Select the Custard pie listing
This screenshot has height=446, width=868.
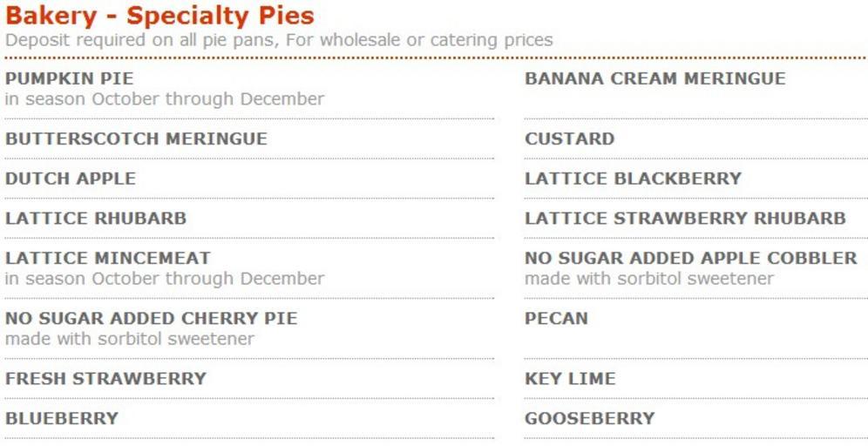[x=569, y=139]
